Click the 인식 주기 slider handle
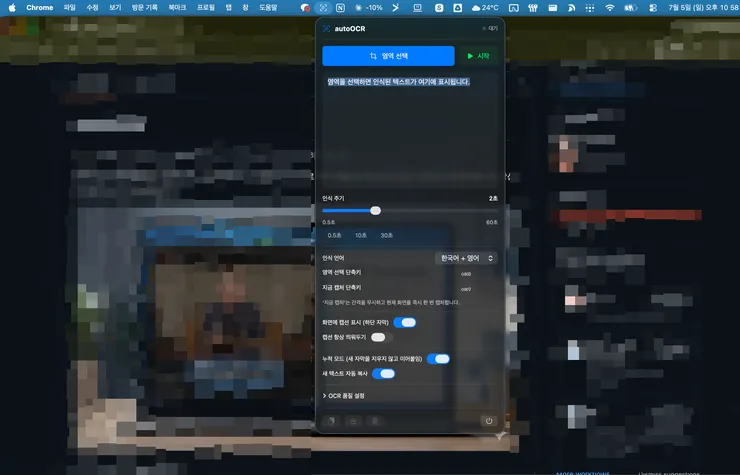This screenshot has height=475, width=740. (375, 211)
